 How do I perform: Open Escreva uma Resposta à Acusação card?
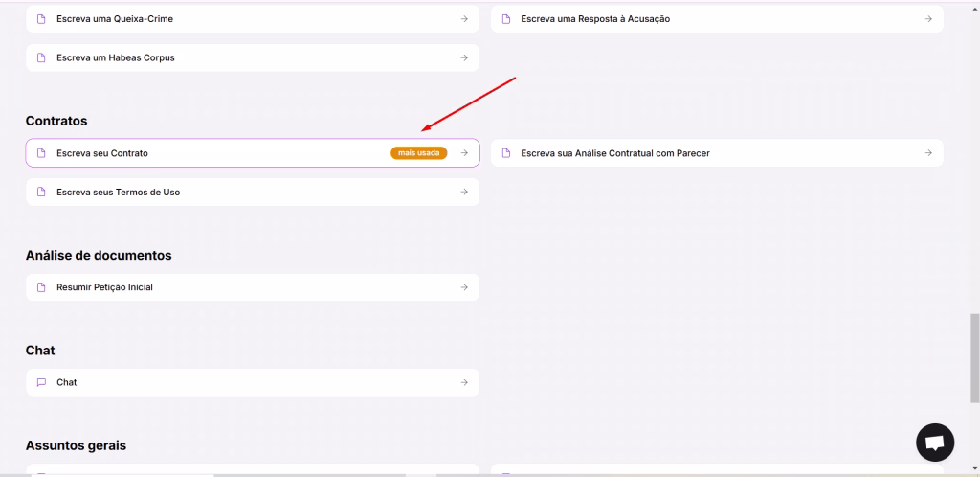tap(717, 19)
